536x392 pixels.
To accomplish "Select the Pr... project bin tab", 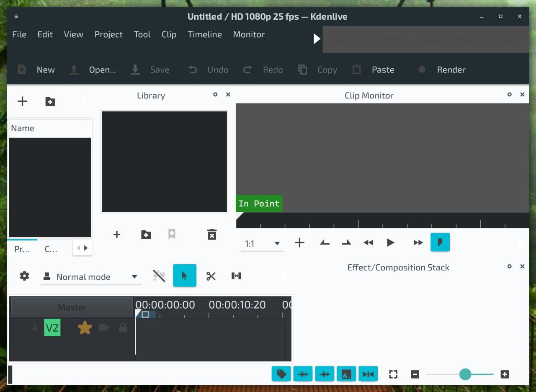I will coord(22,249).
